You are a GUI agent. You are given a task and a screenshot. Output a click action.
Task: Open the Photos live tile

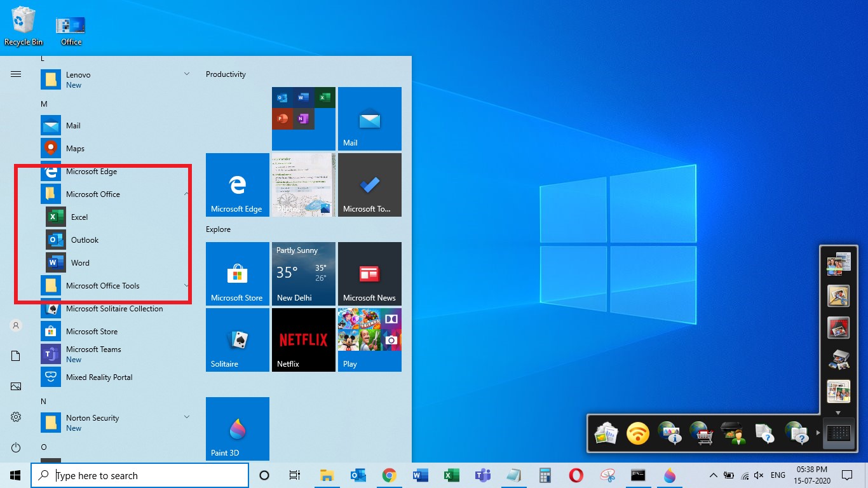[x=304, y=185]
